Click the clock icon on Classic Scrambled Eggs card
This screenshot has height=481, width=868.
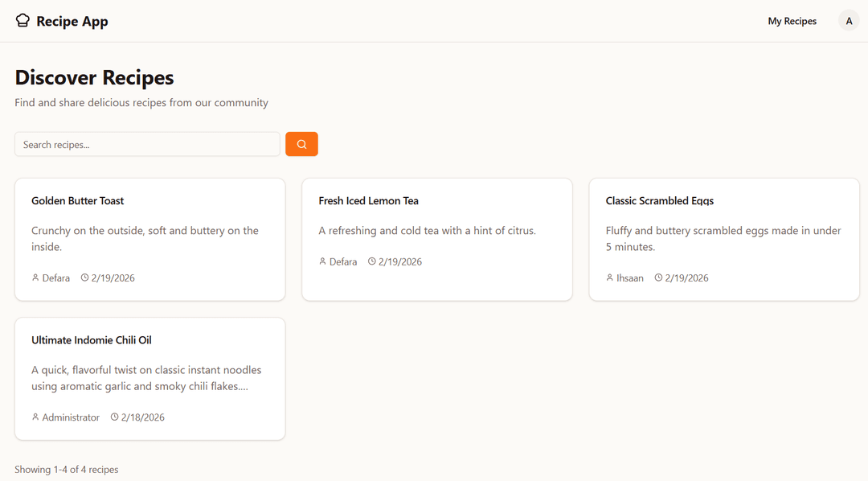click(657, 277)
